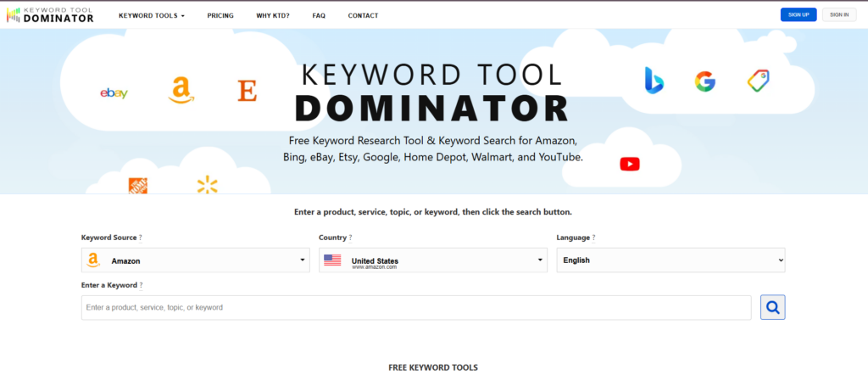Image resolution: width=868 pixels, height=375 pixels.
Task: Click the Home Depot logo
Action: coord(138,186)
